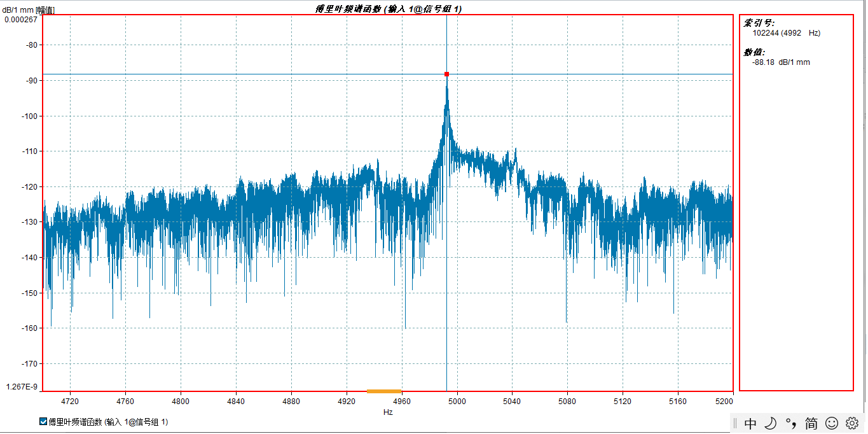Switch Simplified Chinese (简) icon in IME bar
The image size is (868, 434).
pos(811,423)
